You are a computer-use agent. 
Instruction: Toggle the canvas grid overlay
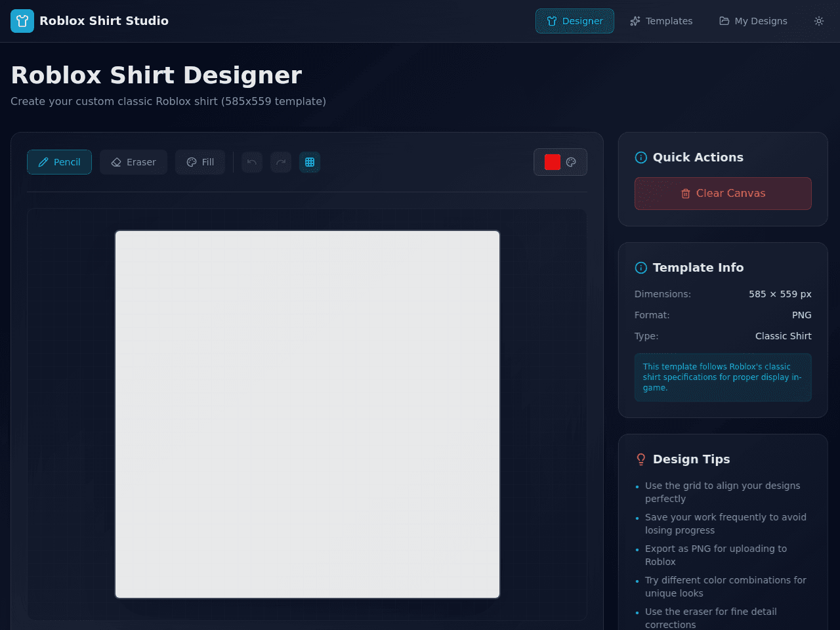point(310,162)
